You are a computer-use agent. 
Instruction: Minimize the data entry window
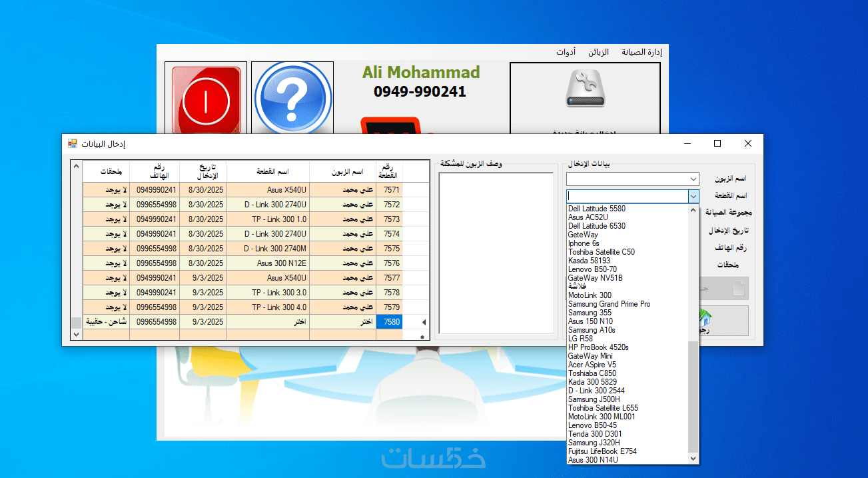687,143
